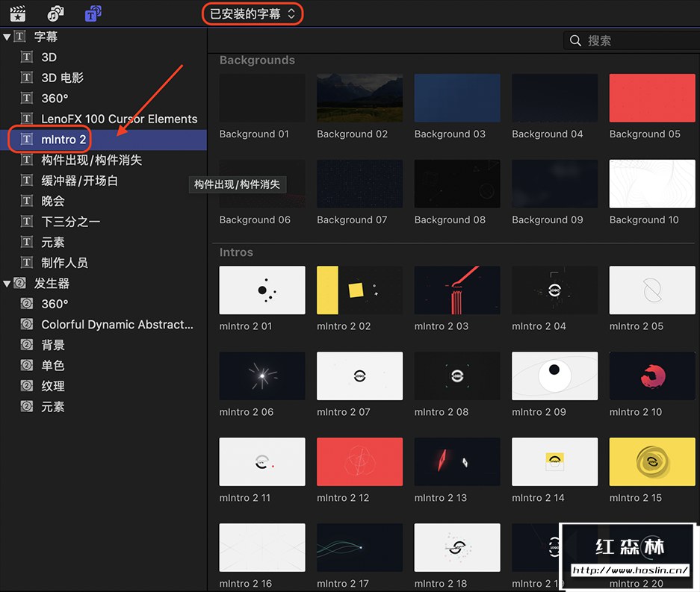This screenshot has width=700, height=592.
Task: Open the Photos and Audio sidebar icon
Action: pyautogui.click(x=55, y=14)
